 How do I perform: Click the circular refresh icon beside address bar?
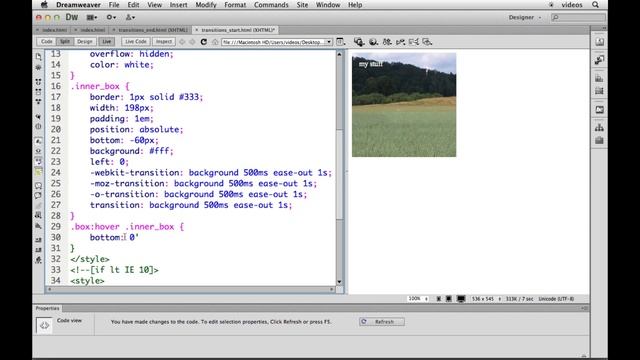[204, 42]
